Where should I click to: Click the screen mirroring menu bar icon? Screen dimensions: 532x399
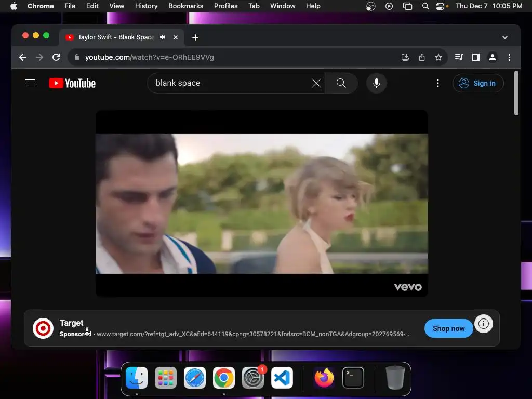(407, 6)
